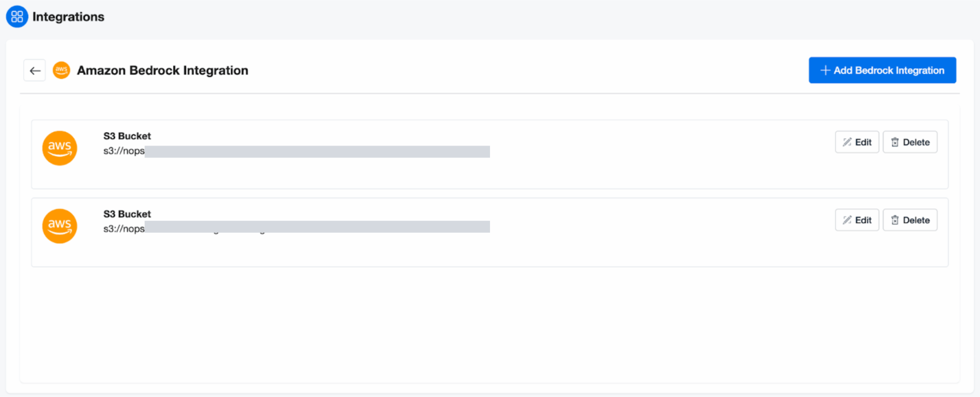Click the blue Integrations grid icon
Screen dimensions: 980x397
click(x=17, y=16)
